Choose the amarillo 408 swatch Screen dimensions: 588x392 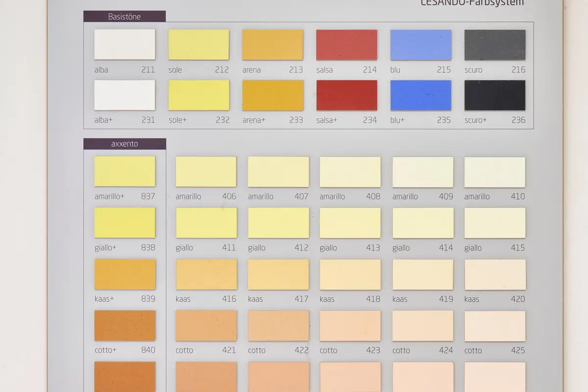pos(350,172)
